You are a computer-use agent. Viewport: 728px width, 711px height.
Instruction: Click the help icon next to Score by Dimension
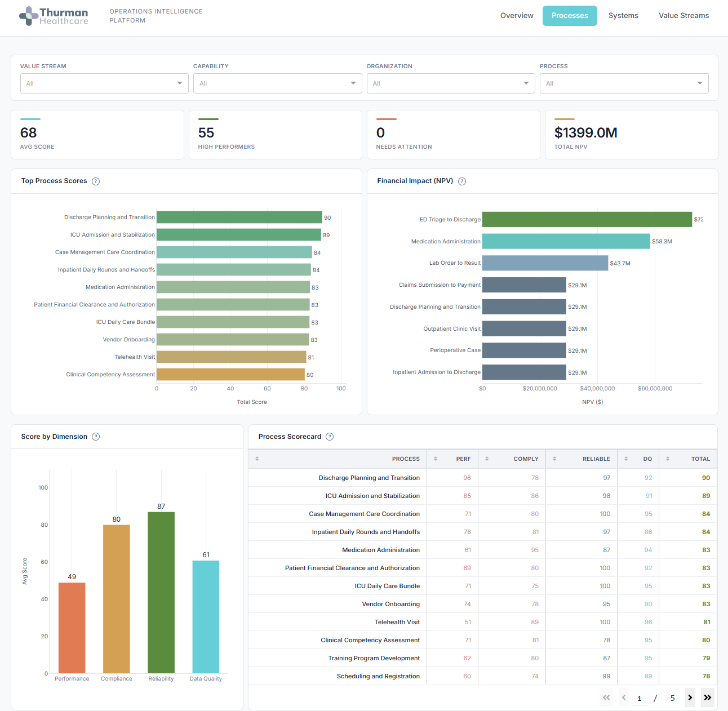click(96, 437)
